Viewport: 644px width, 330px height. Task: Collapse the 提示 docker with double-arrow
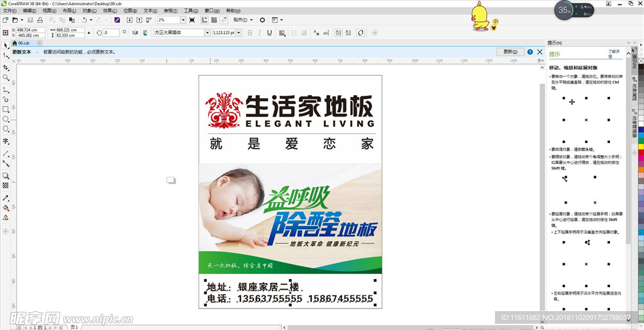click(628, 43)
